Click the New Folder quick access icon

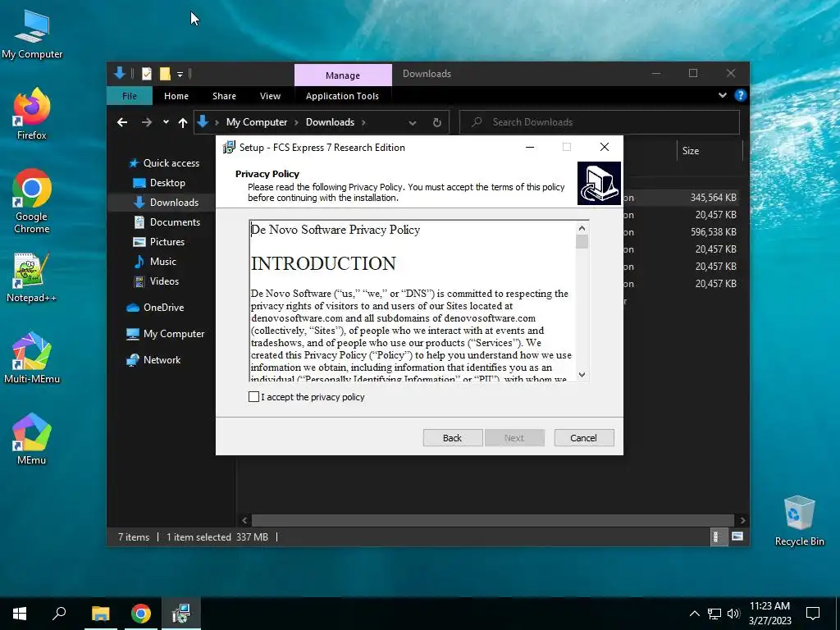click(165, 74)
